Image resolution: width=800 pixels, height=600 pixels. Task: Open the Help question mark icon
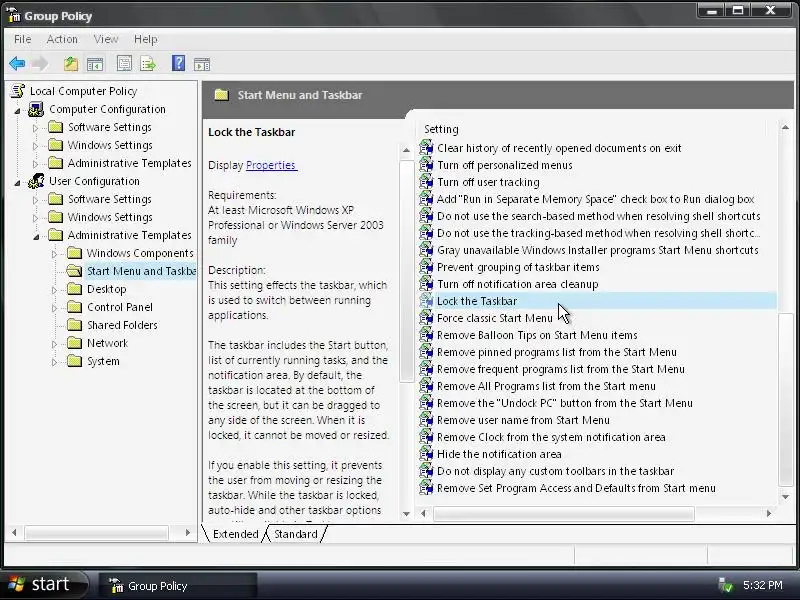(179, 63)
